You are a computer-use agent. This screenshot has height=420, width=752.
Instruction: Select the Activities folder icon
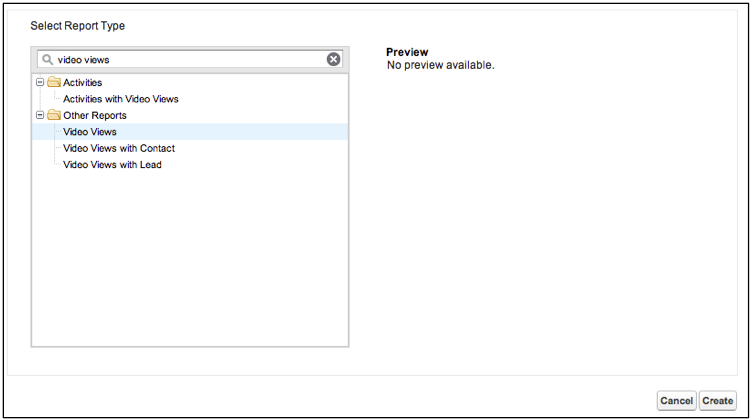pos(54,82)
